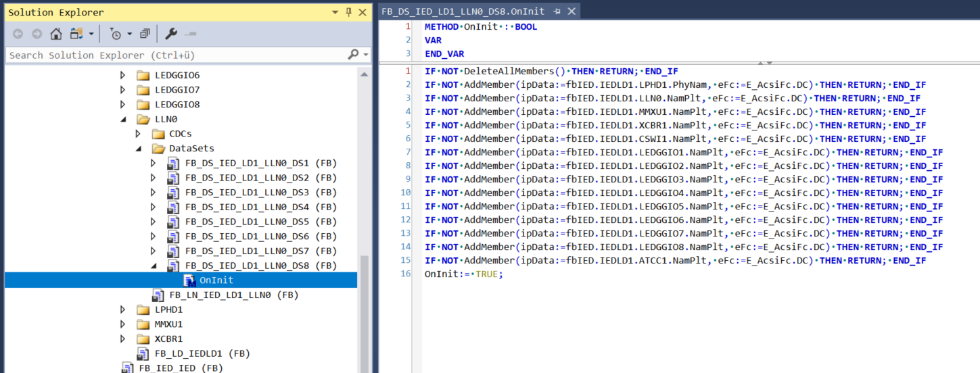Click the Collapse All icon
980x373 pixels.
[145, 34]
